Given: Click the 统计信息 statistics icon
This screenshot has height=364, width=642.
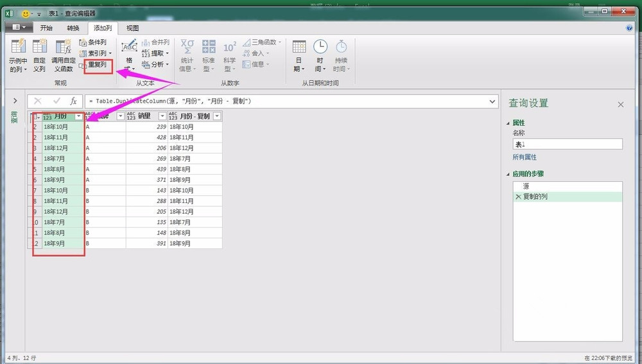Looking at the screenshot, I should coord(187,47).
